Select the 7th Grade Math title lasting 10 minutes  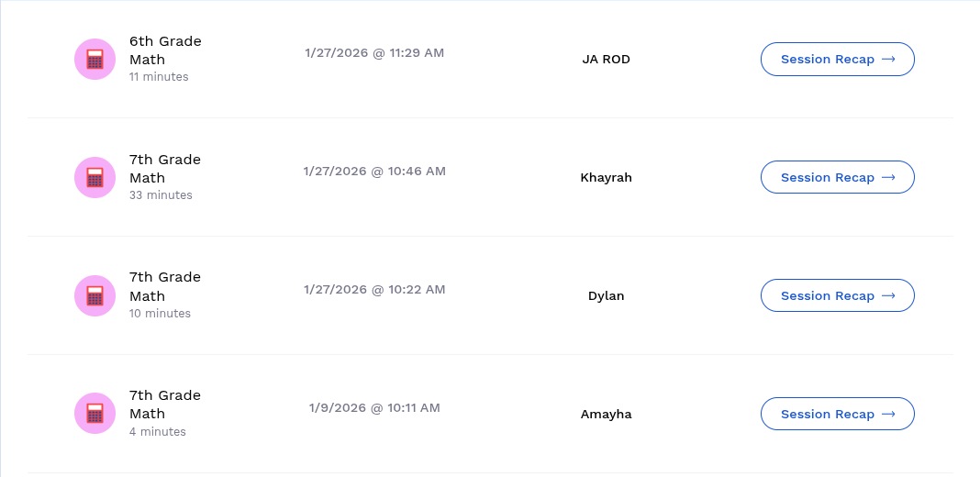click(165, 286)
